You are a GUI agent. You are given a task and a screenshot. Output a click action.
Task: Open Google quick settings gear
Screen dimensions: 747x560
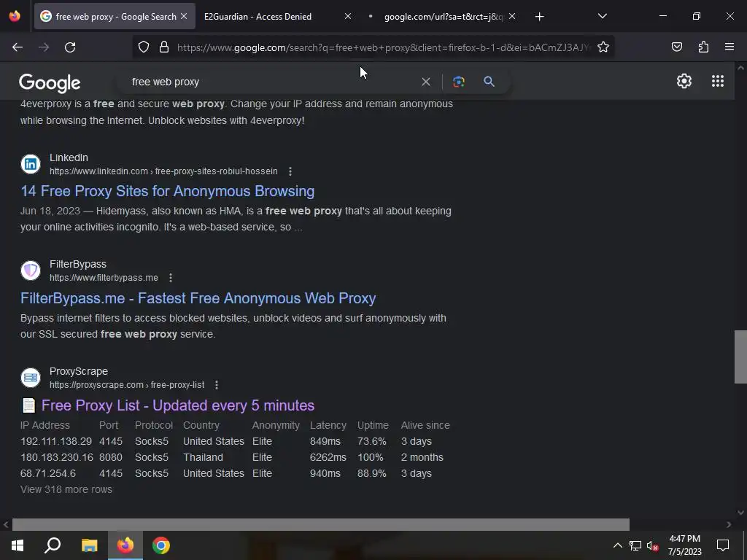click(x=684, y=81)
